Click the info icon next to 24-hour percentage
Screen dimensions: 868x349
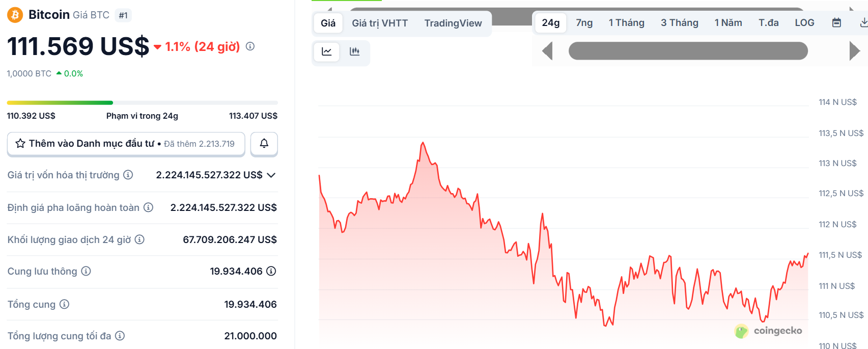click(249, 47)
